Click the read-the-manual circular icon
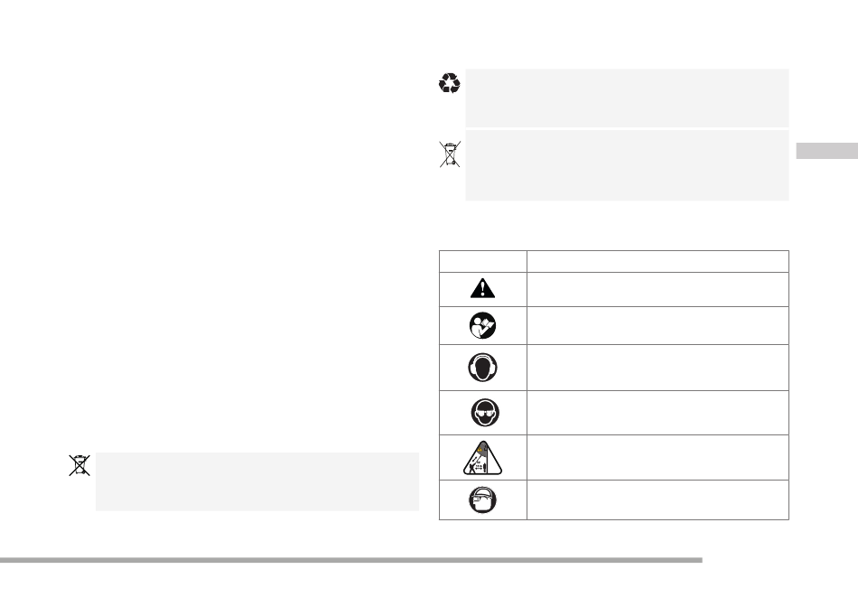Screen dimensions: 858x616 point(482,325)
